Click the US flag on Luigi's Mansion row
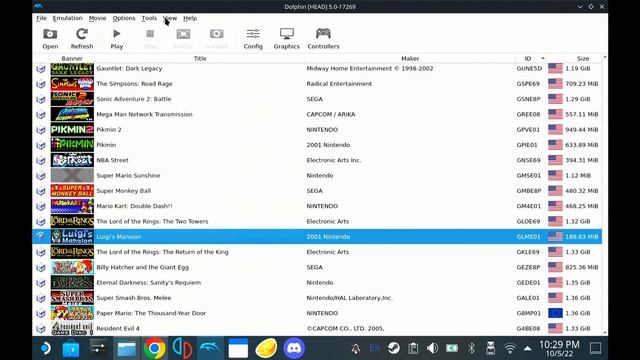Image resolution: width=640 pixels, height=360 pixels. pos(555,237)
